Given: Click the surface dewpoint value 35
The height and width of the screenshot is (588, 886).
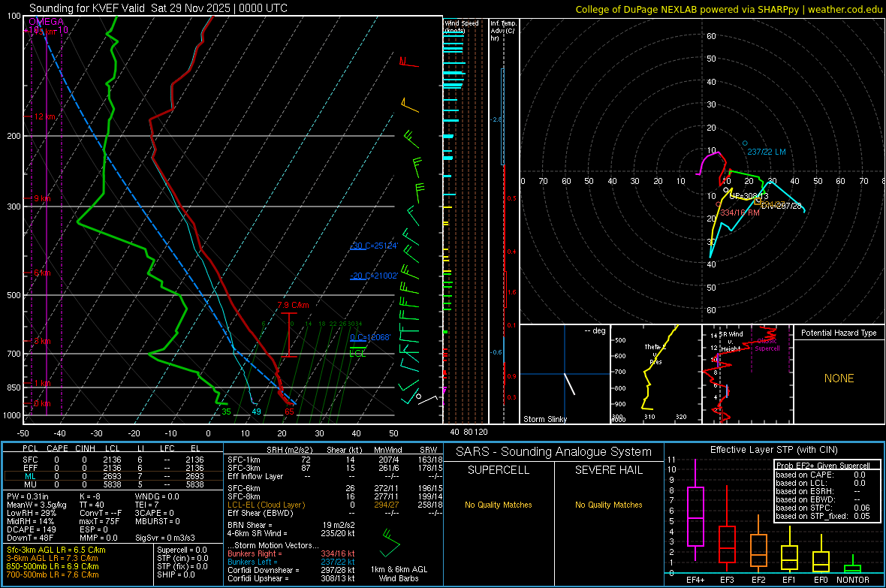Looking at the screenshot, I should pos(226,412).
